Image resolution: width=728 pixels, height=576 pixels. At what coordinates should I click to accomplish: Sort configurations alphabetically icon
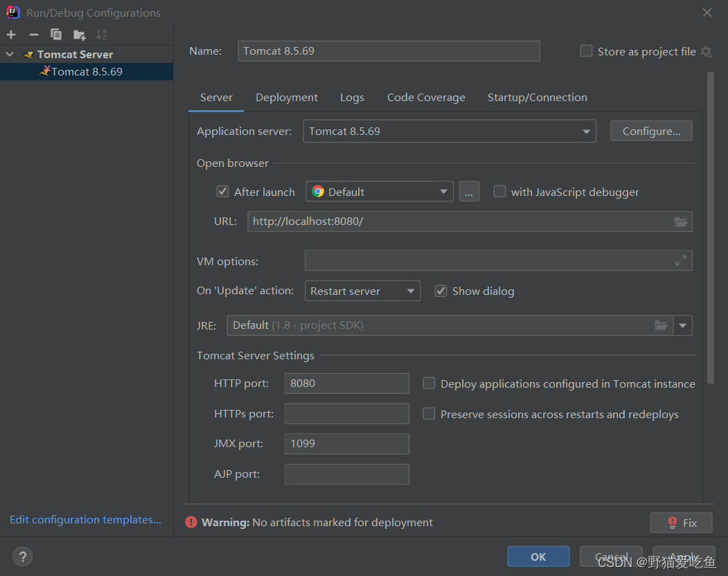pos(100,35)
